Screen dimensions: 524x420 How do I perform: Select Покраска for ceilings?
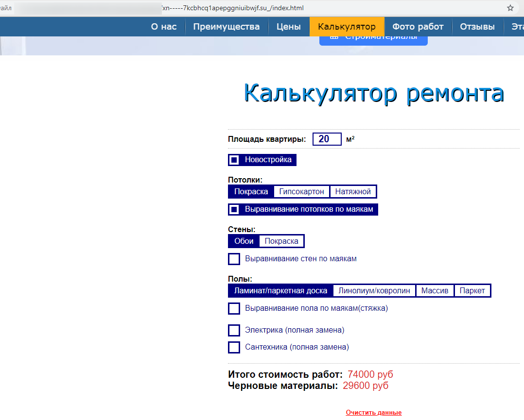point(251,192)
